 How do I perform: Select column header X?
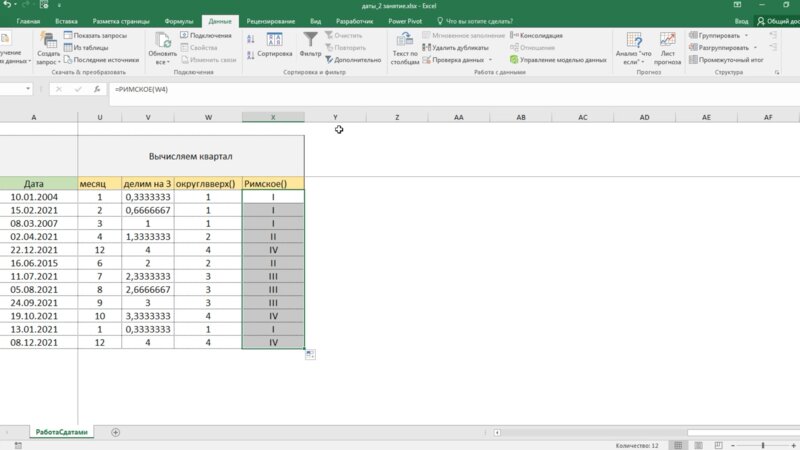tap(273, 117)
